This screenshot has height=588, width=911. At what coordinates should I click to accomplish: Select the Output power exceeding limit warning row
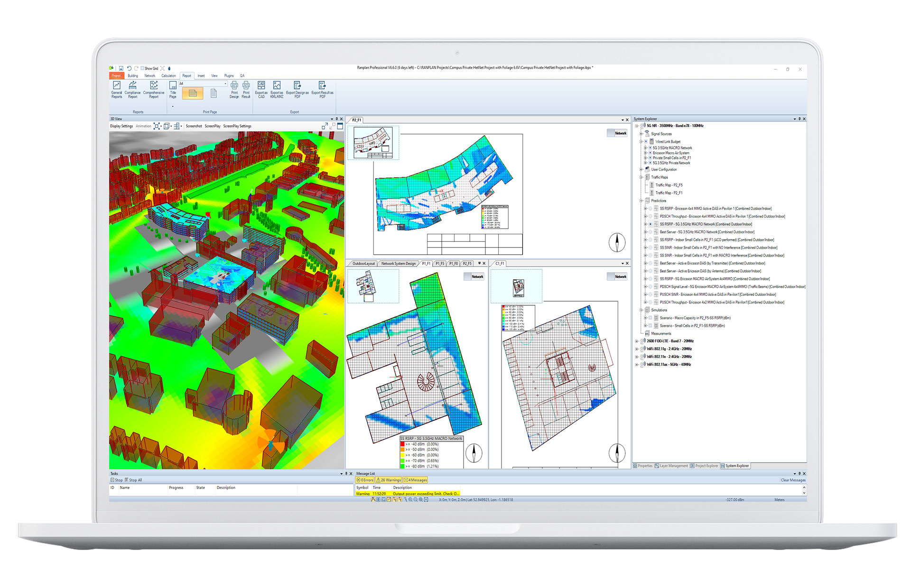point(408,494)
